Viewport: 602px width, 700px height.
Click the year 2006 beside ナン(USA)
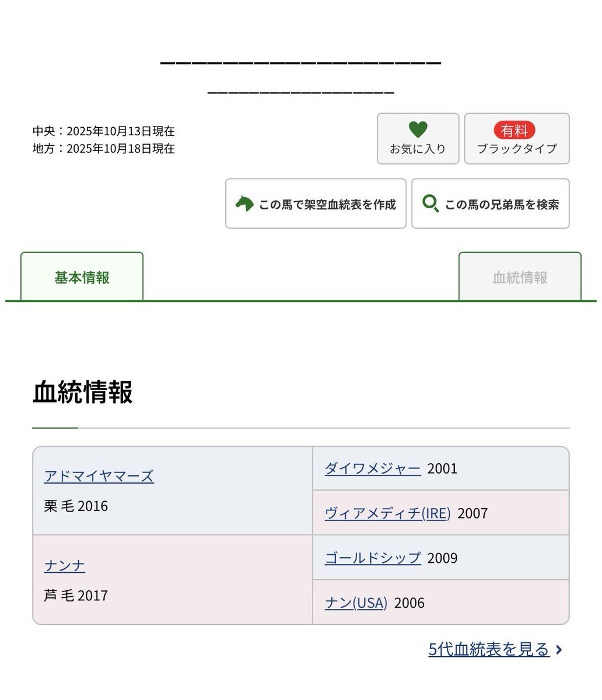(x=409, y=603)
